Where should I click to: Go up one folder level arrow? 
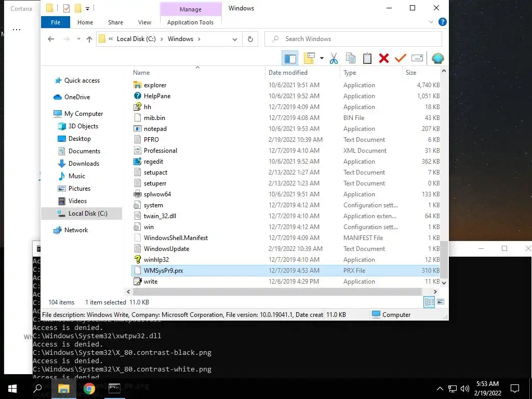pos(89,39)
